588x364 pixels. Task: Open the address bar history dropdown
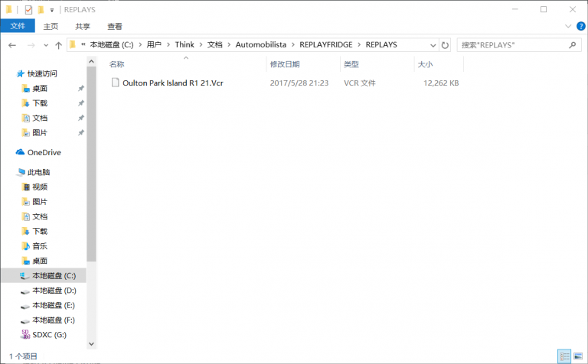pyautogui.click(x=433, y=45)
